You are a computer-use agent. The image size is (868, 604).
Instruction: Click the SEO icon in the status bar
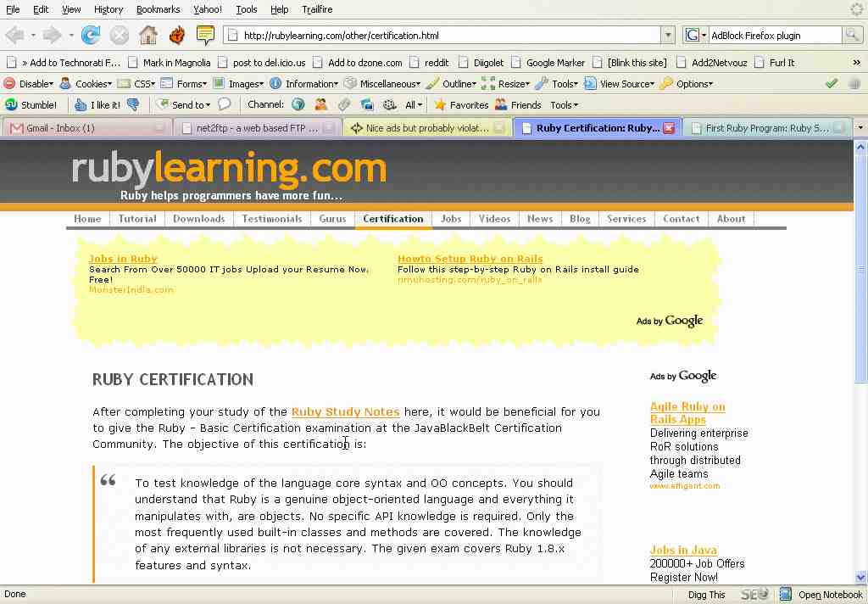pyautogui.click(x=754, y=595)
